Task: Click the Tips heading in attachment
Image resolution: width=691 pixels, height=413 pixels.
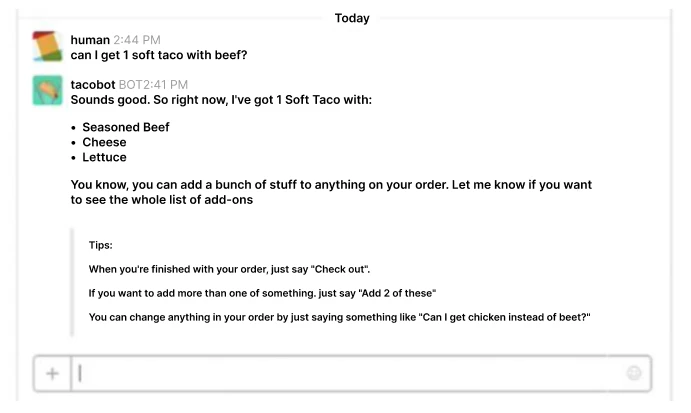Action: (100, 245)
